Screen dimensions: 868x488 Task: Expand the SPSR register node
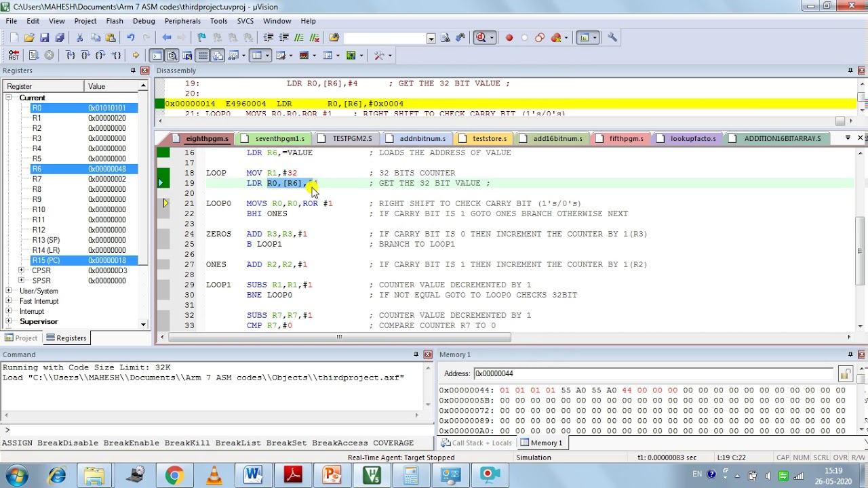pyautogui.click(x=21, y=281)
